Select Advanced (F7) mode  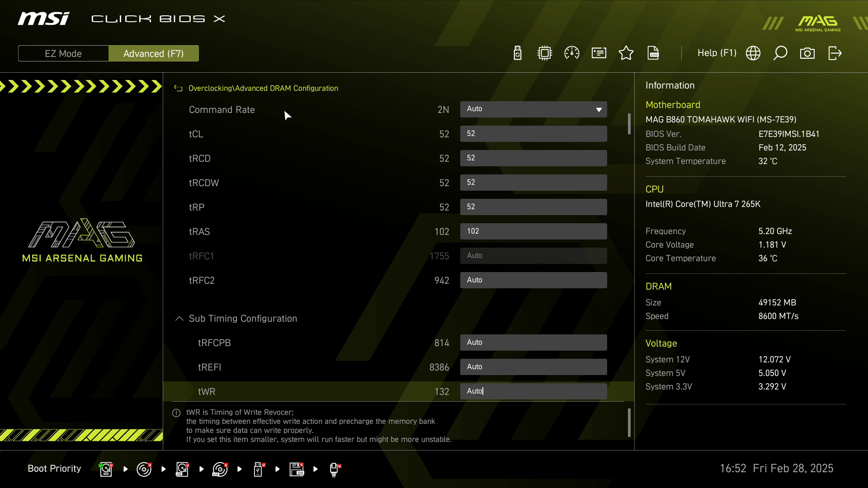[x=154, y=53]
